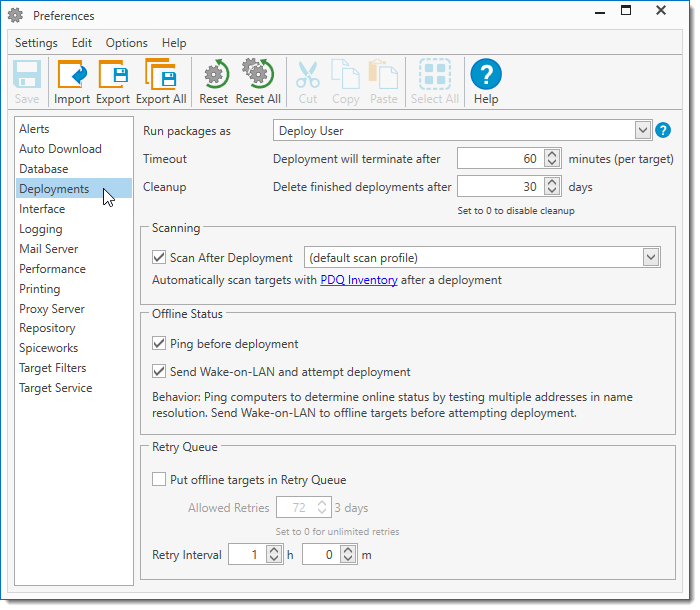
Task: Toggle Send Wake-on-LAN and attempt deployment
Action: point(159,372)
